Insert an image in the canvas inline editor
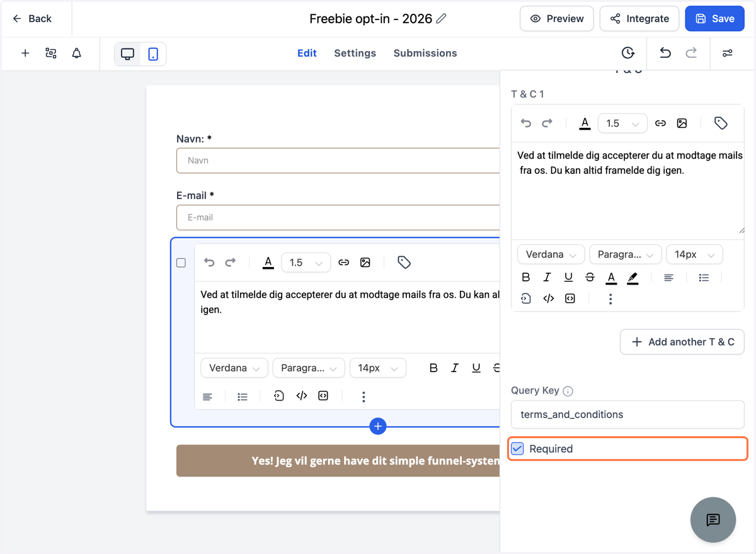This screenshot has width=756, height=554. click(x=365, y=263)
